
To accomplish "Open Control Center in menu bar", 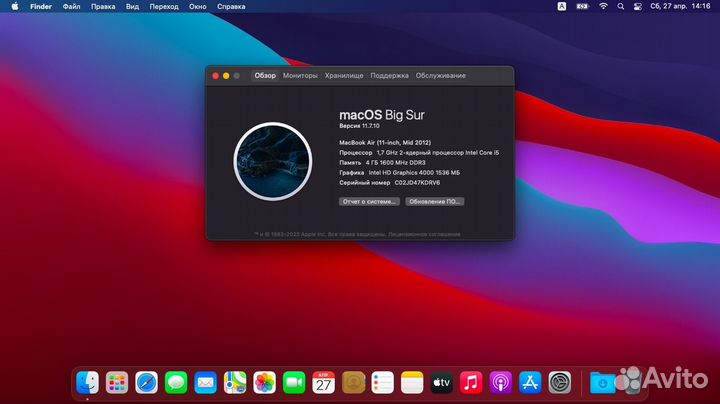I will 638,6.
